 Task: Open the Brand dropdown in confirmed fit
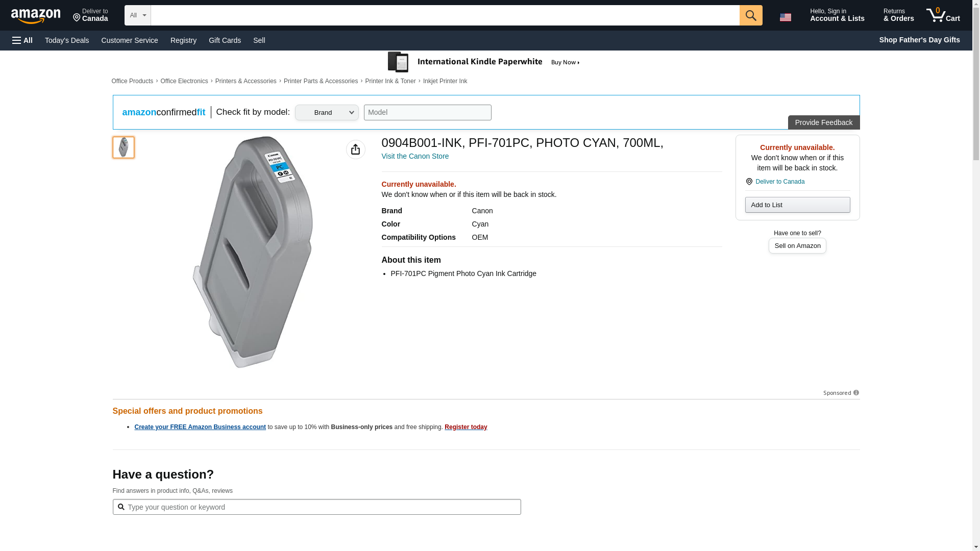click(x=327, y=113)
